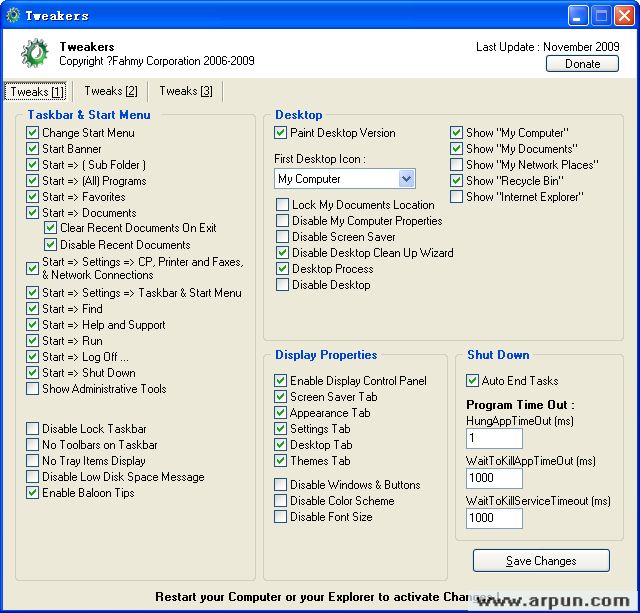Screen dimensions: 640x613
Task: Check the Disable Desktop option
Action: pos(282,284)
